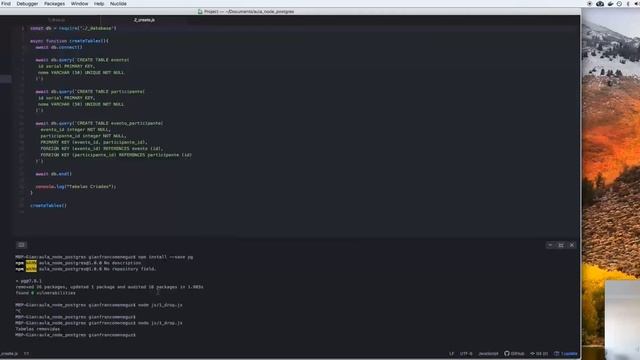This screenshot has height=360, width=640.
Task: Minimize the terminal panel
Action: [550, 245]
